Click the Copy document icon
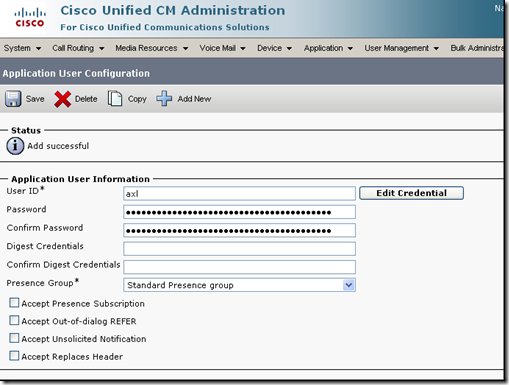The width and height of the screenshot is (509, 385). coord(115,99)
